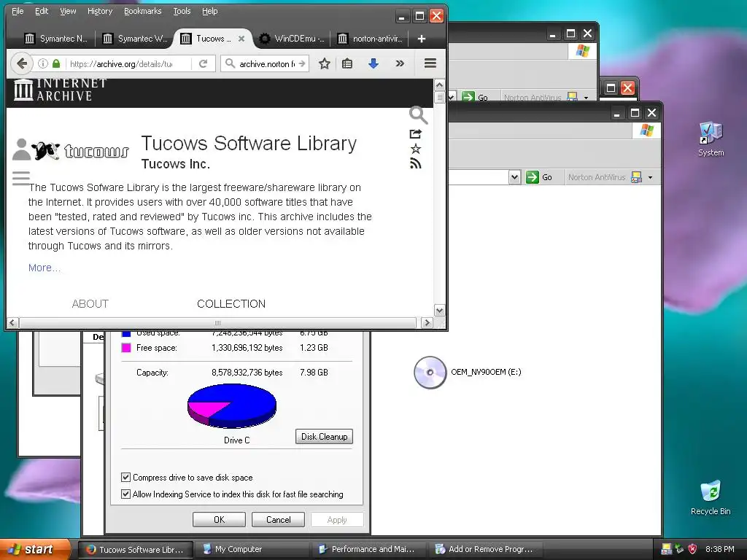747x560 pixels.
Task: Expand the address dropdown in front Explorer window
Action: click(x=514, y=177)
